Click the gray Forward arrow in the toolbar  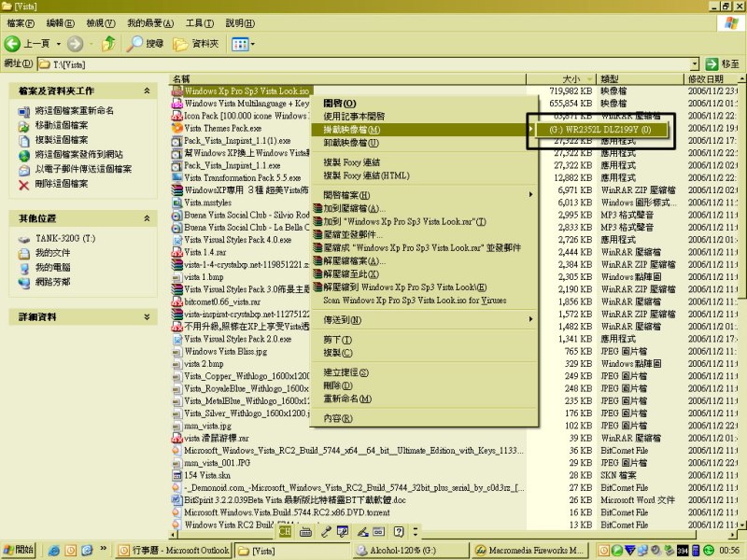coord(75,44)
